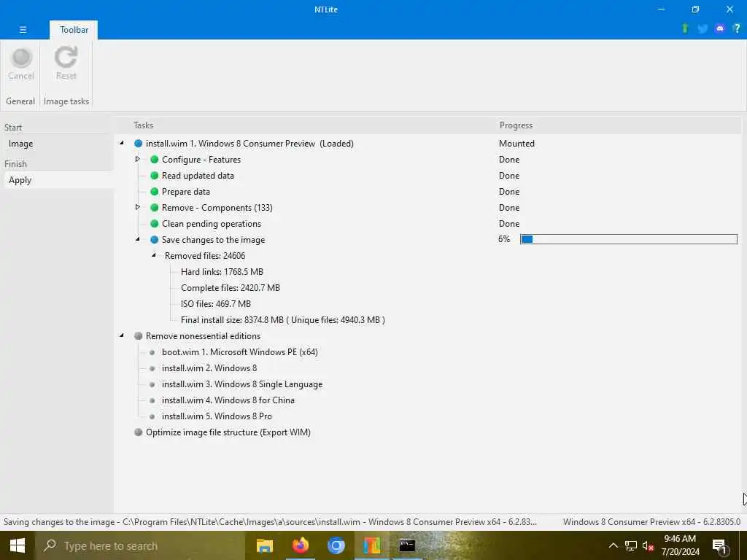This screenshot has width=747, height=560.
Task: Click green dot beside Prepare data
Action: click(155, 192)
